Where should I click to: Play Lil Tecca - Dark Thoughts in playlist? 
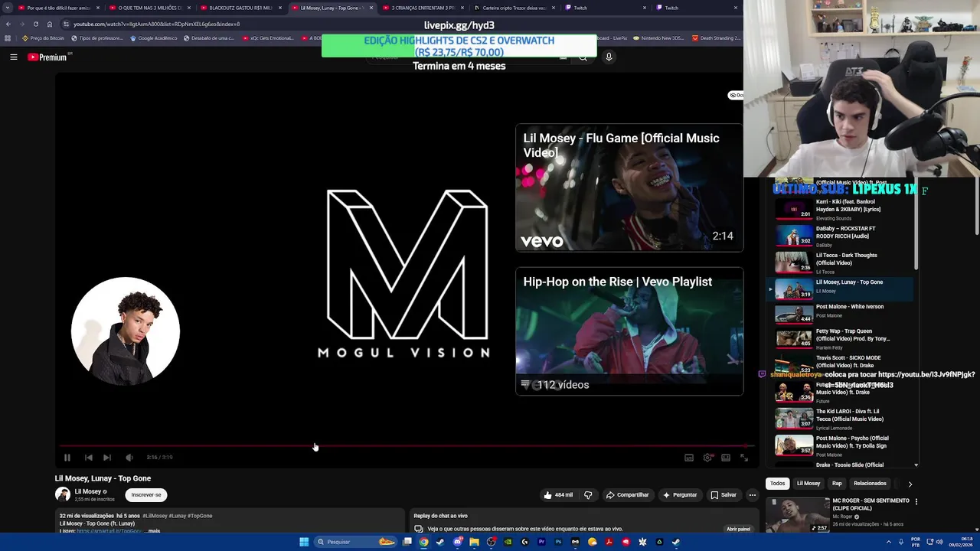(x=840, y=262)
